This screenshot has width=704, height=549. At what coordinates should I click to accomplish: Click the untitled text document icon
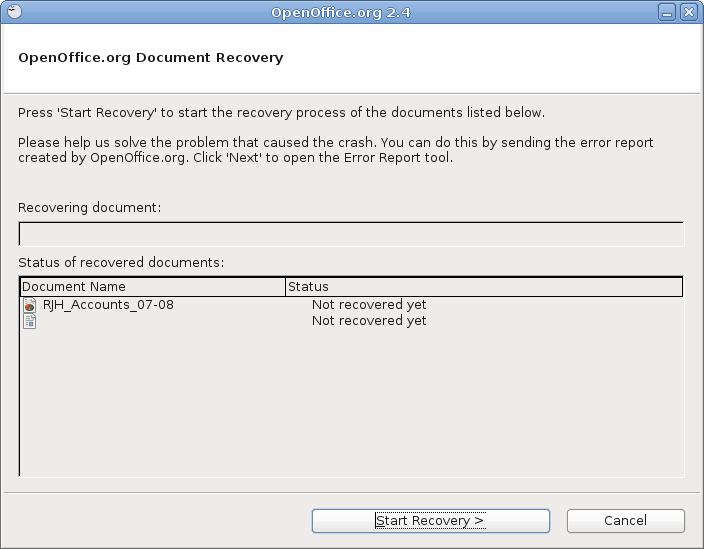pyautogui.click(x=30, y=321)
